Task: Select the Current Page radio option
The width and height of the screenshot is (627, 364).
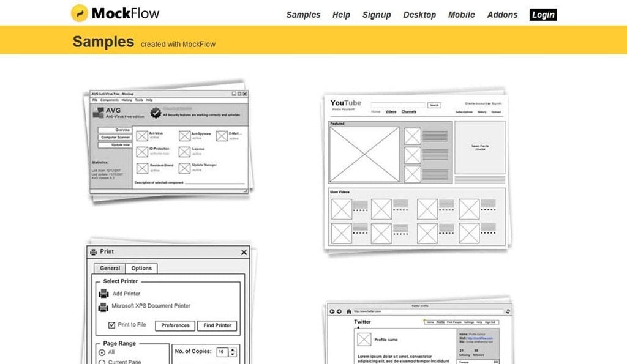Action: coord(102,362)
